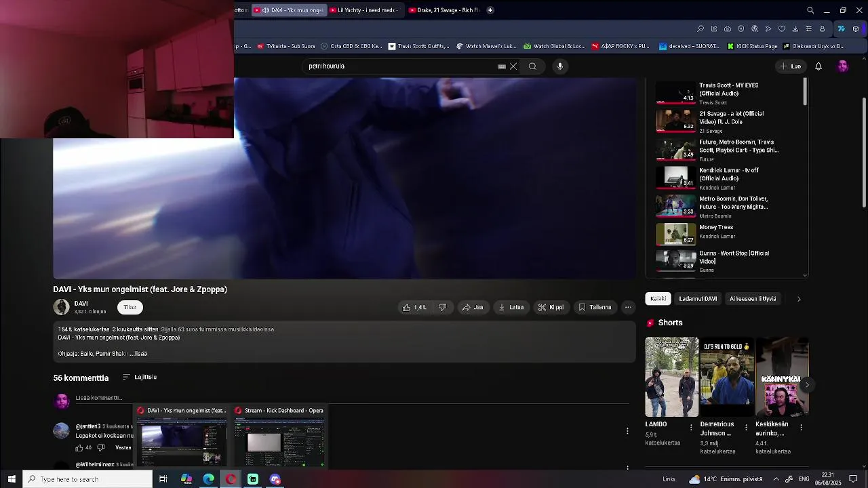Screen dimensions: 868x488
Task: Like the DAVI video
Action: click(414, 307)
